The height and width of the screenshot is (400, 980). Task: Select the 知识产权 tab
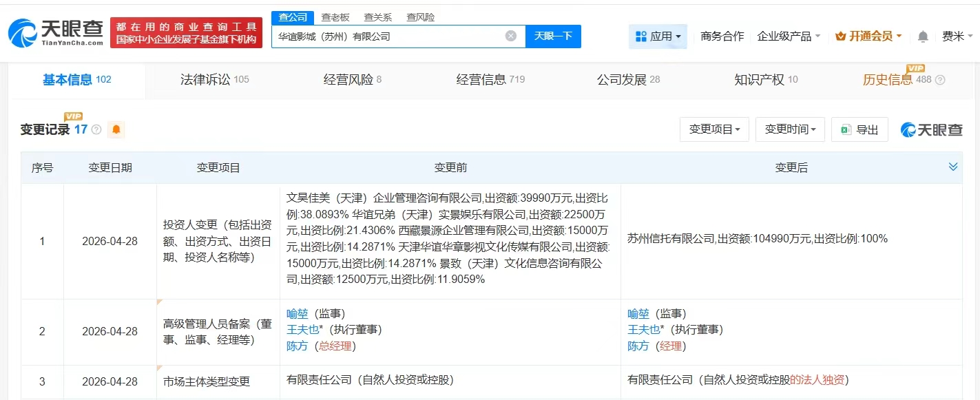[x=766, y=80]
